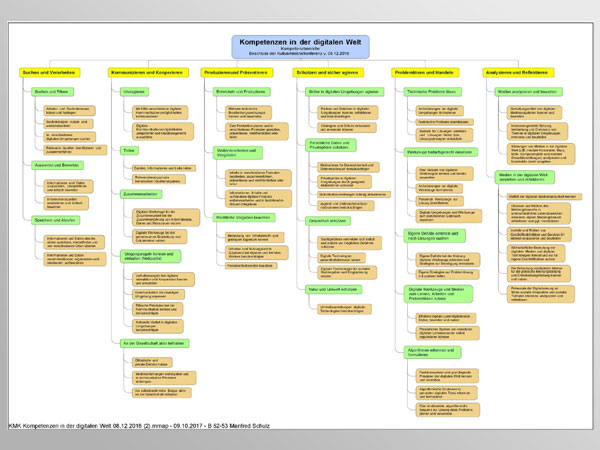Select the "Rechtliche Vorgaben beachten" node
This screenshot has height=450, width=600.
(x=245, y=218)
